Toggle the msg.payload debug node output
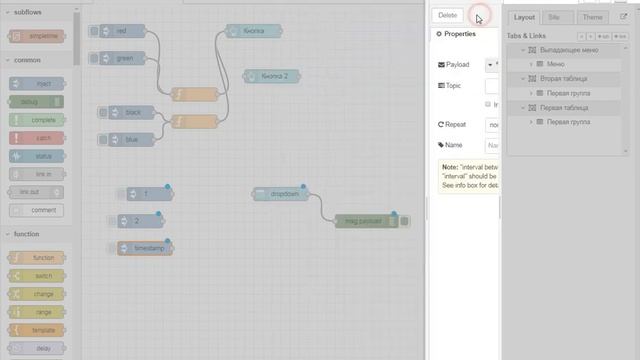The width and height of the screenshot is (640, 360). click(404, 221)
